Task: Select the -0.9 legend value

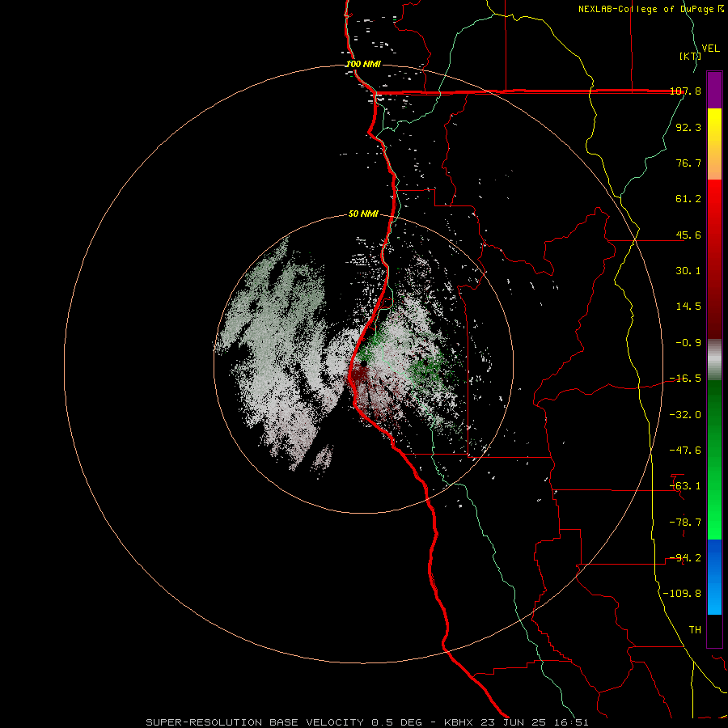Action: pyautogui.click(x=688, y=343)
